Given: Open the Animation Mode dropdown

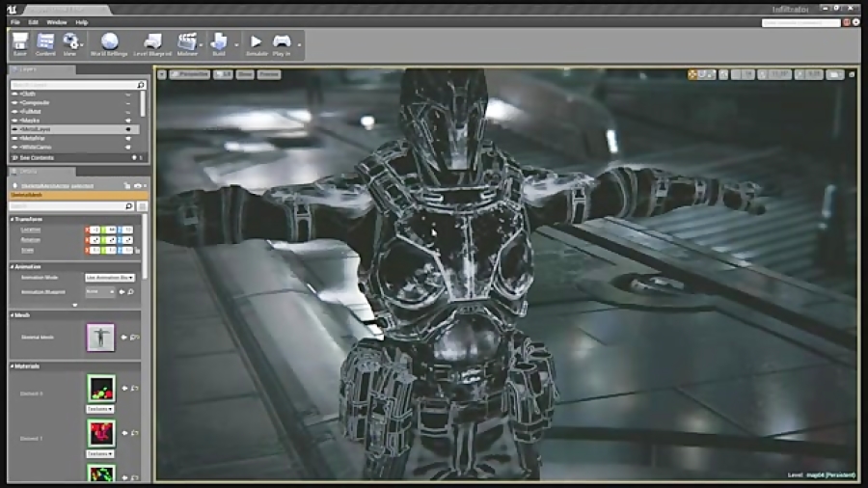Looking at the screenshot, I should coord(109,277).
